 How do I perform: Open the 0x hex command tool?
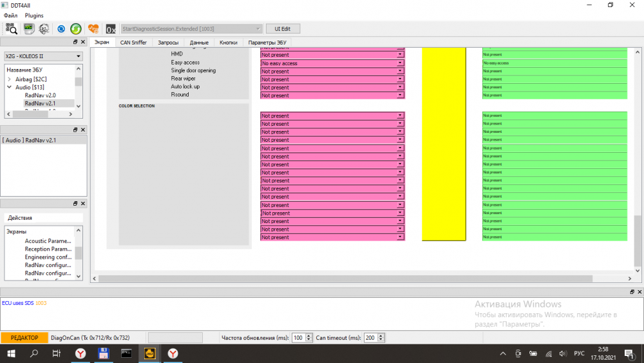tap(111, 29)
